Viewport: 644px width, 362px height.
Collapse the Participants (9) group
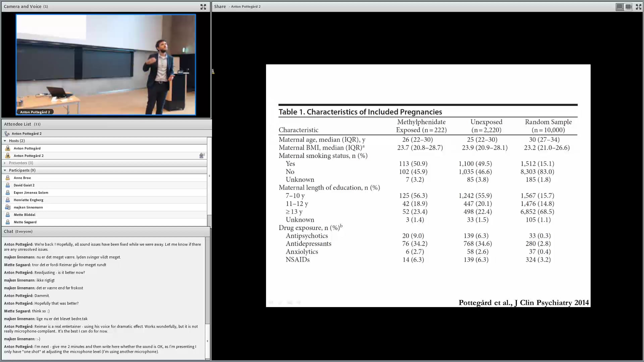5,170
